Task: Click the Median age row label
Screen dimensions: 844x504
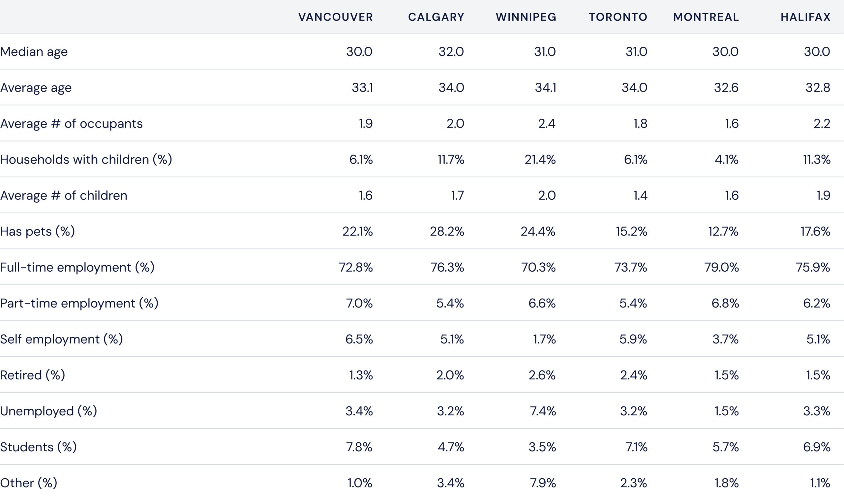Action: point(34,52)
